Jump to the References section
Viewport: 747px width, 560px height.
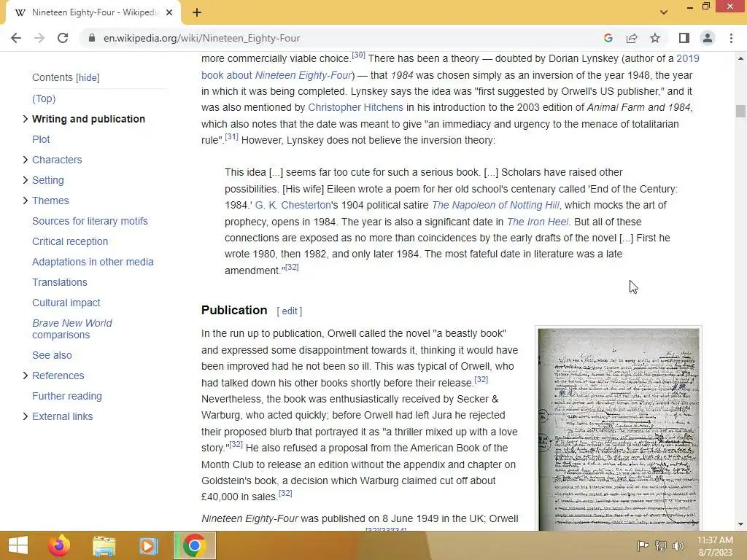point(58,376)
